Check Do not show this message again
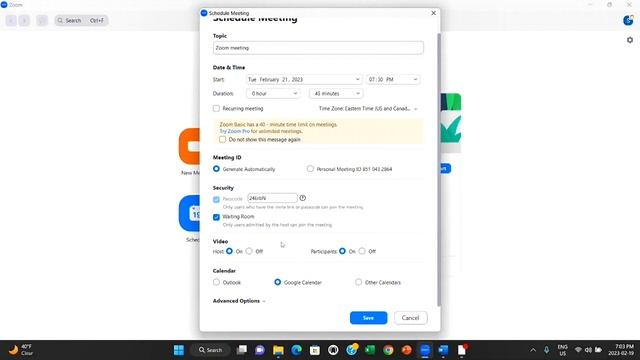 coord(222,140)
